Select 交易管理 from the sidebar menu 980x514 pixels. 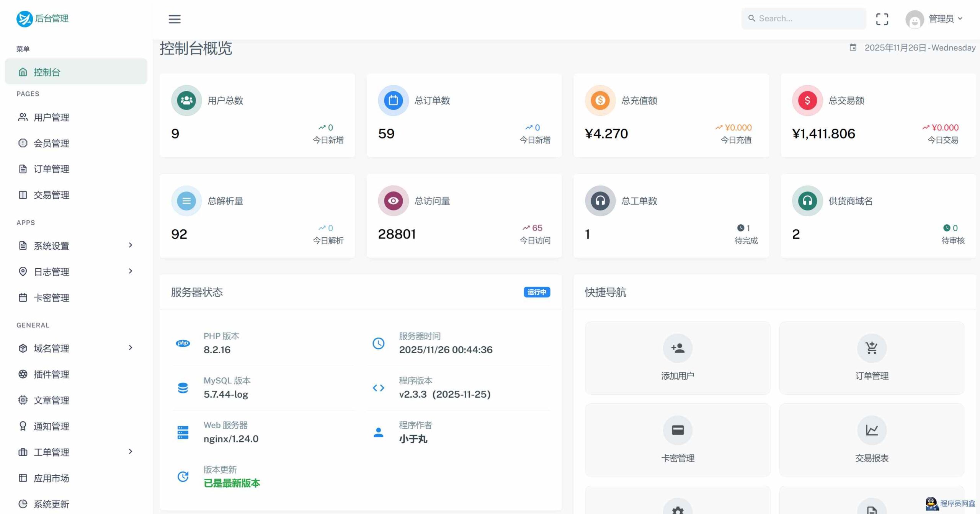coord(51,195)
